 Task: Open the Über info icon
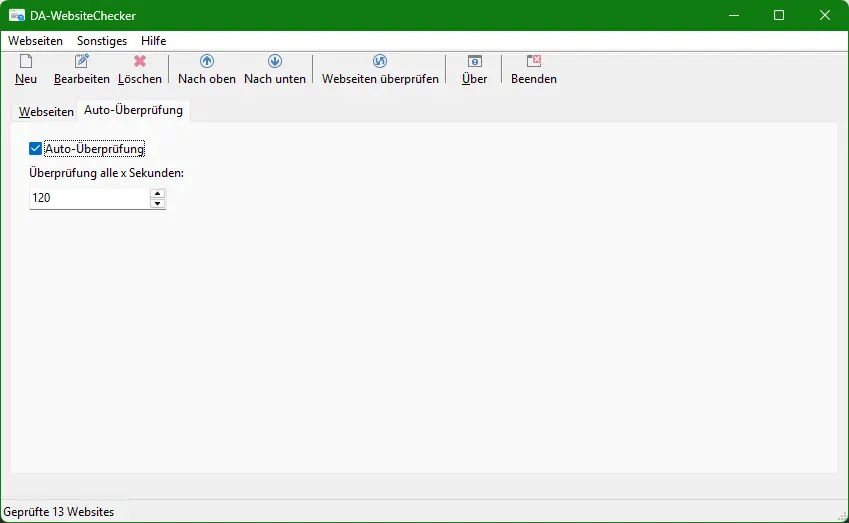[x=475, y=62]
